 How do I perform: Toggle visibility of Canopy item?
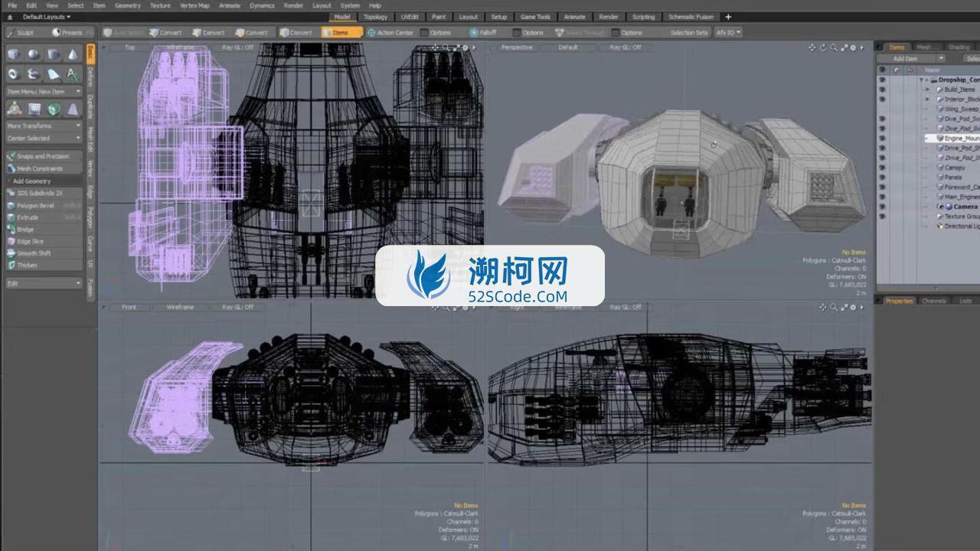tap(882, 168)
